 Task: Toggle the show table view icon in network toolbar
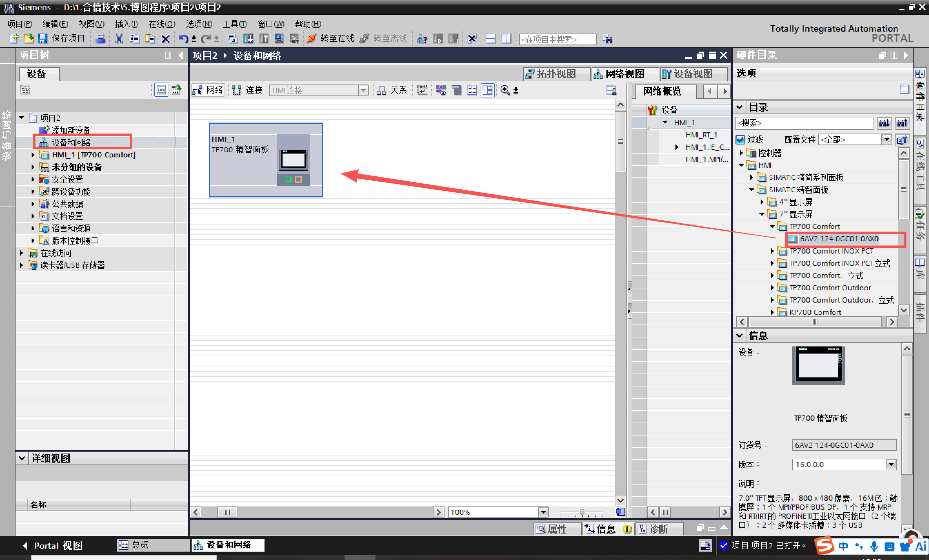pyautogui.click(x=487, y=90)
